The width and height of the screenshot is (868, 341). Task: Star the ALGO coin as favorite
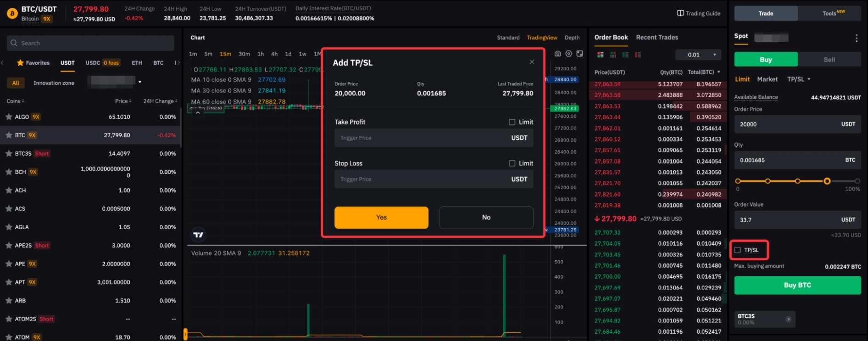(9, 117)
